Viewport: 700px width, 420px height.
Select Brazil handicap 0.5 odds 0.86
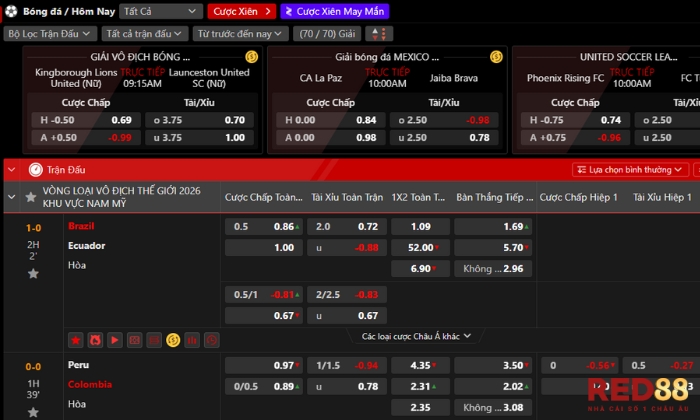click(264, 227)
